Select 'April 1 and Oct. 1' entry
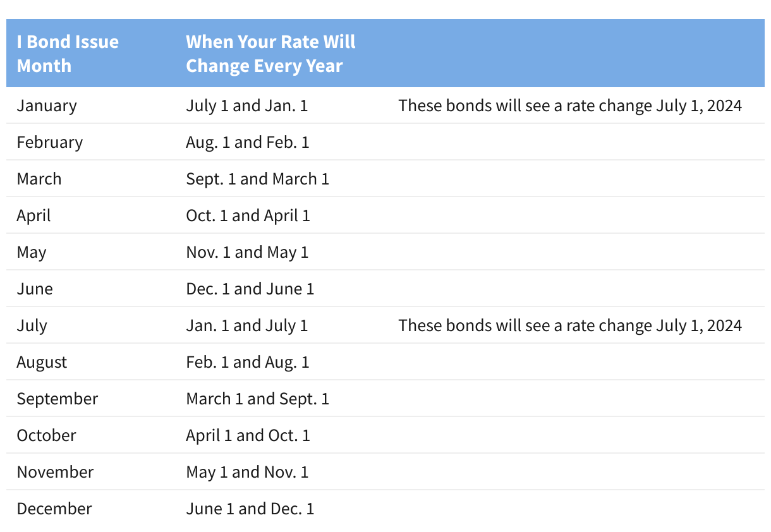771x532 pixels. coord(248,435)
